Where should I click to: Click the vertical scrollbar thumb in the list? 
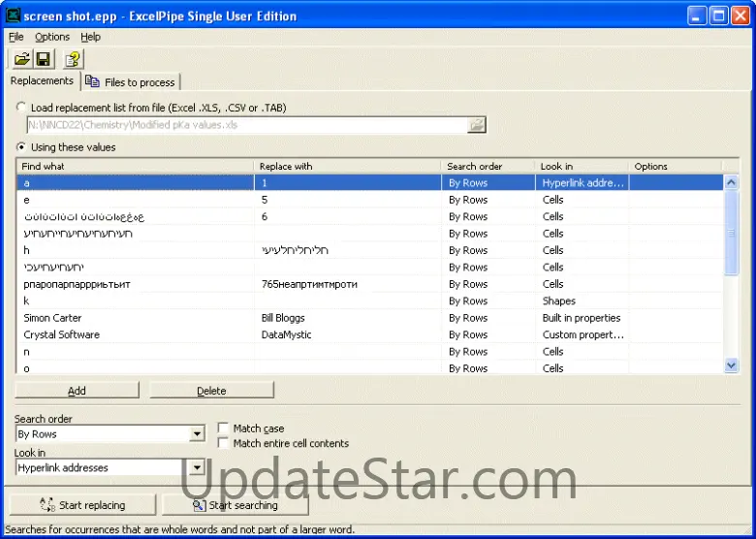click(731, 233)
